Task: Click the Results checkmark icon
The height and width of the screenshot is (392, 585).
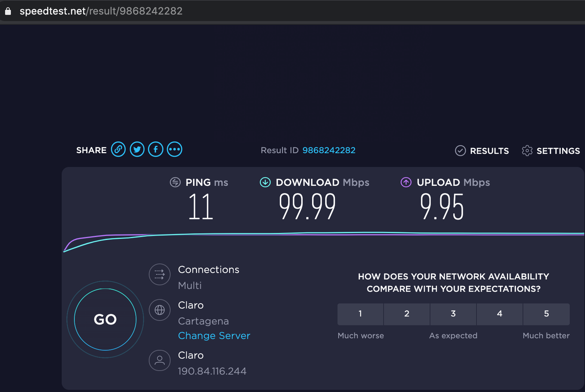Action: 460,151
